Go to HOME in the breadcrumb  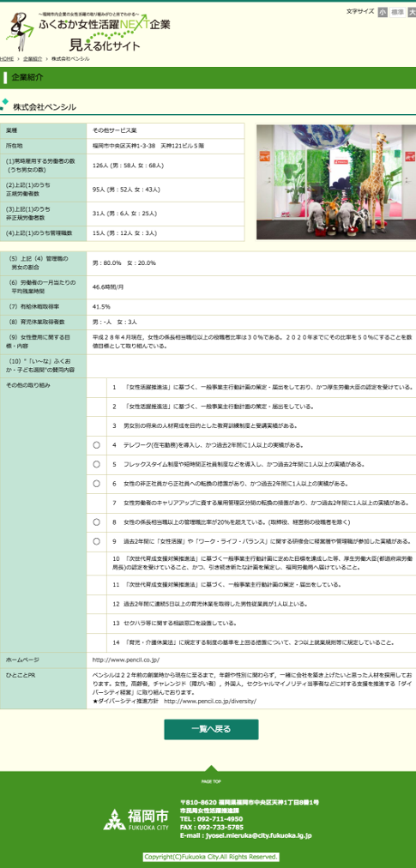tap(7, 58)
